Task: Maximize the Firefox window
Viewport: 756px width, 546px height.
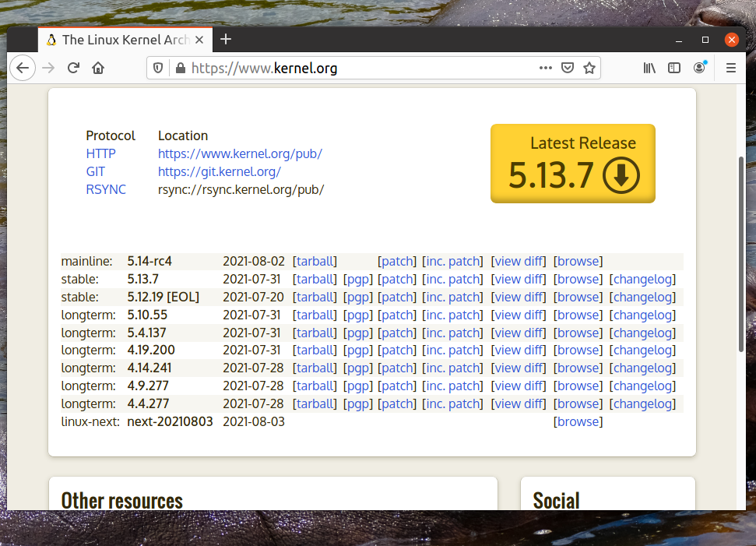Action: coord(705,40)
